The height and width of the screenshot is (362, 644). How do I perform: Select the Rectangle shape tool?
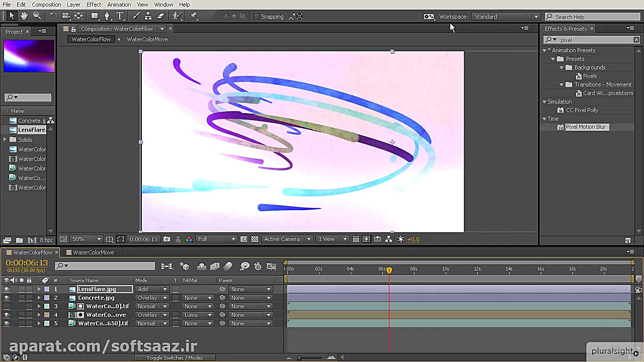click(95, 16)
